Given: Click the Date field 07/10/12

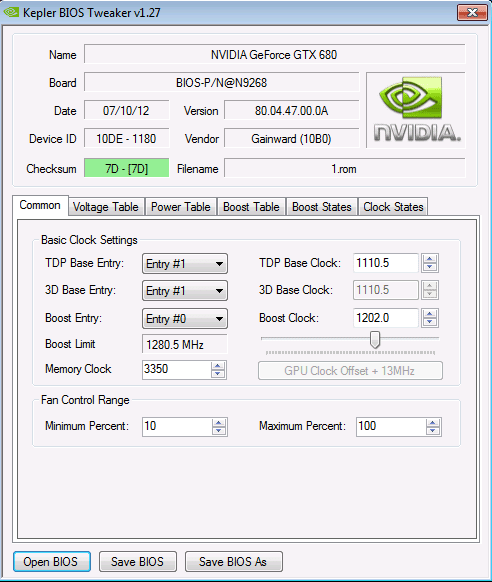Looking at the screenshot, I should coord(127,111).
